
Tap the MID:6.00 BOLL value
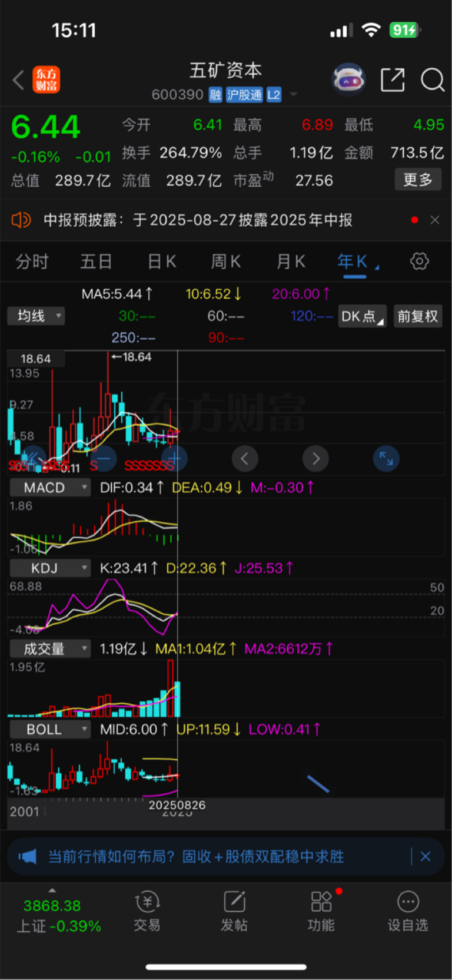tap(133, 730)
